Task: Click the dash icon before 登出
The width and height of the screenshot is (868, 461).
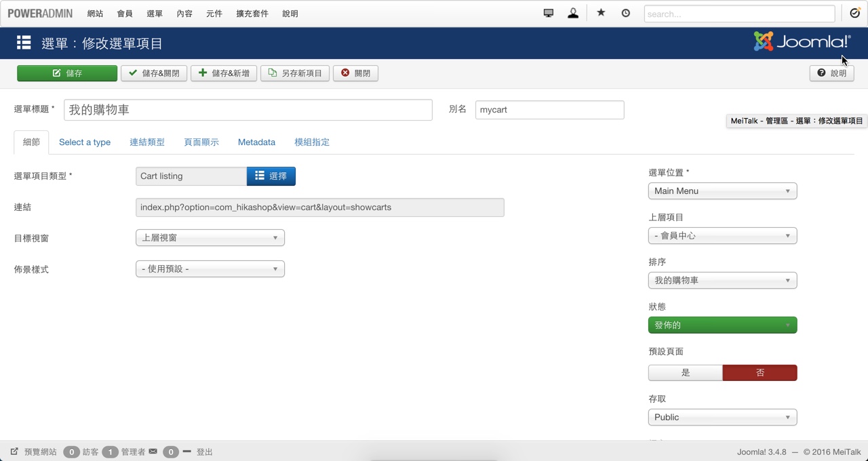Action: (186, 452)
